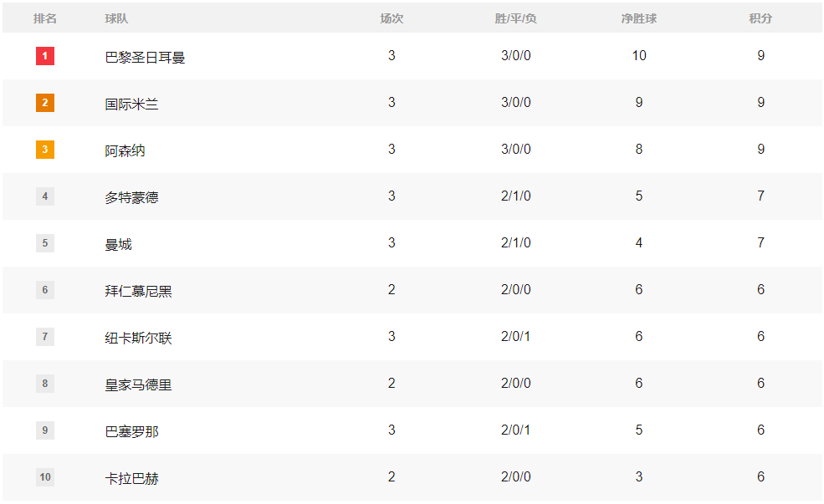Click the orange rank 2 badge
824x504 pixels.
(45, 103)
